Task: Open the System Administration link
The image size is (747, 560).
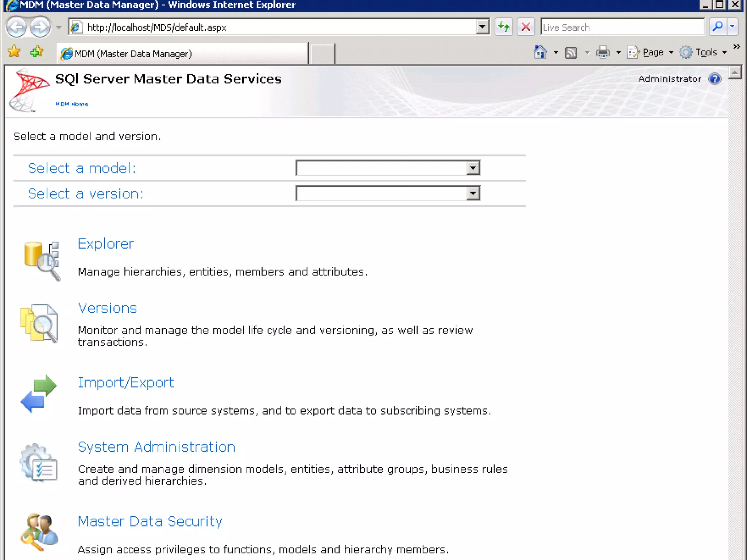Action: point(157,447)
